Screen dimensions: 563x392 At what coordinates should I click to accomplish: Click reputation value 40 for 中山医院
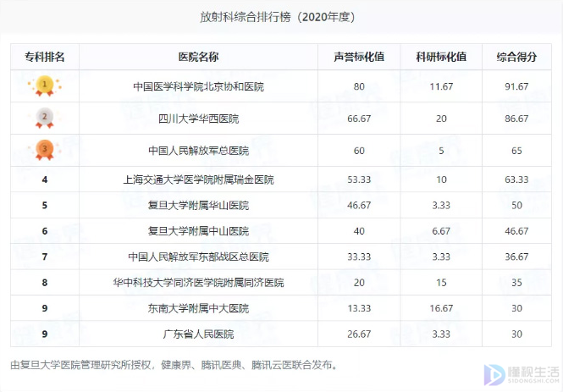pyautogui.click(x=359, y=231)
